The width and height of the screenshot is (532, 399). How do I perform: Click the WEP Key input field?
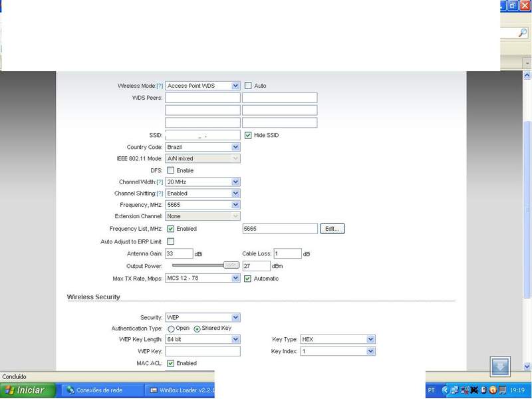click(x=203, y=351)
